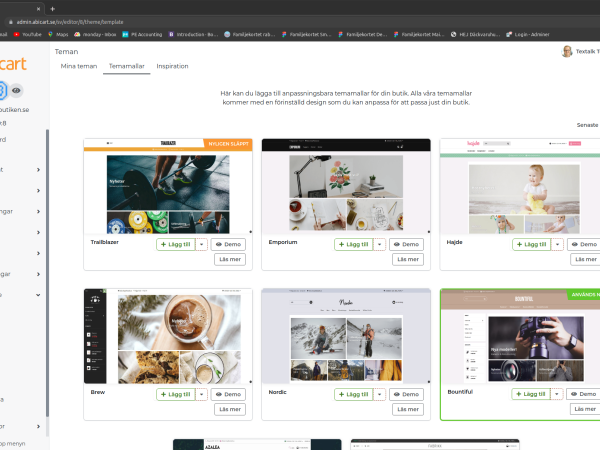View the Nordic demo

(406, 395)
